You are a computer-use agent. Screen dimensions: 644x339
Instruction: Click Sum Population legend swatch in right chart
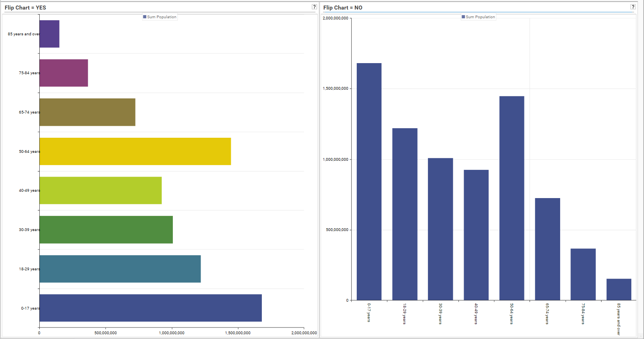click(463, 17)
